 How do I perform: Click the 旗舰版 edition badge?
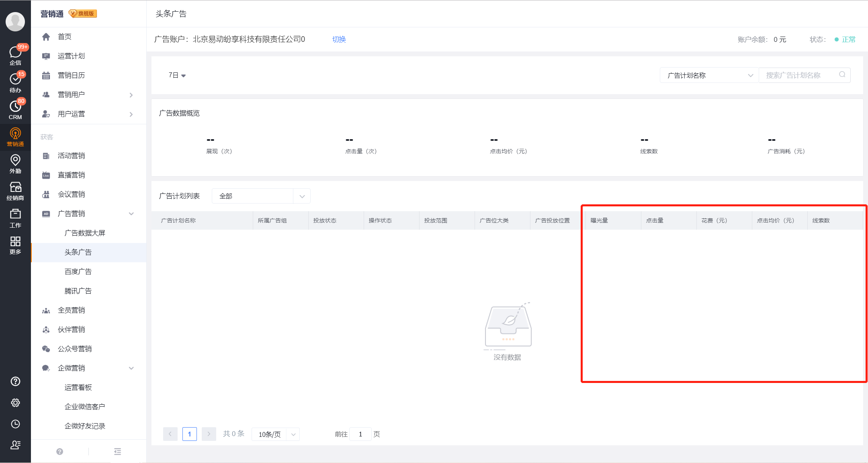pos(83,14)
